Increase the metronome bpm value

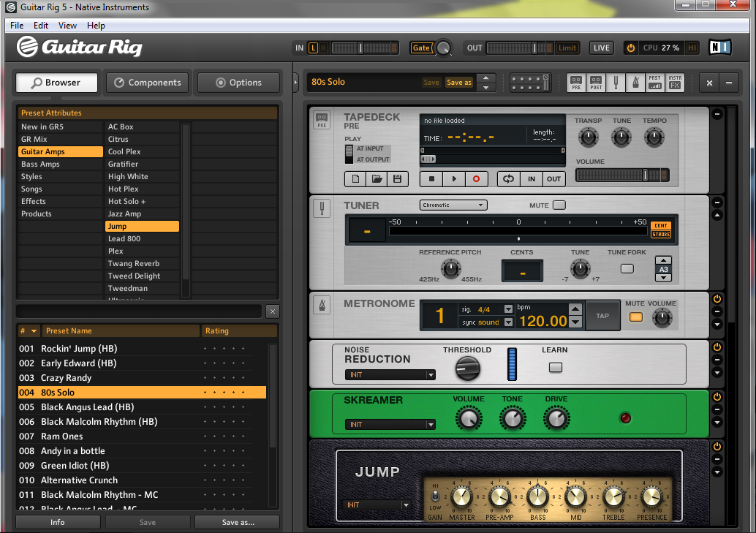pos(575,309)
